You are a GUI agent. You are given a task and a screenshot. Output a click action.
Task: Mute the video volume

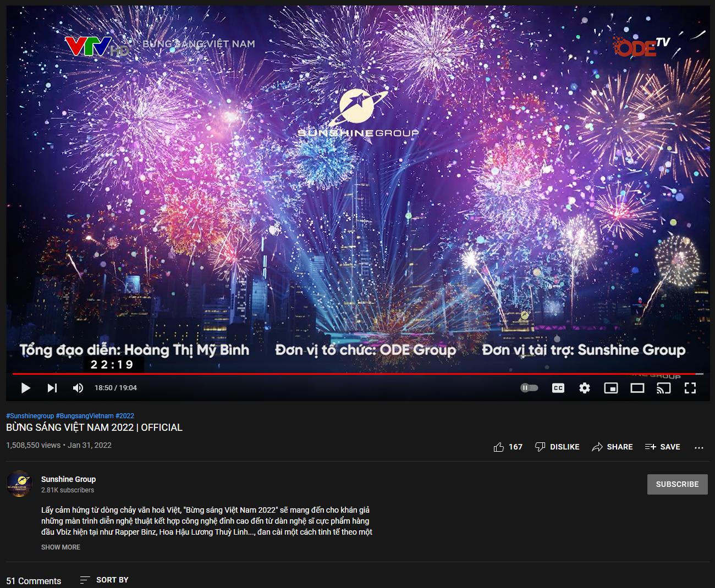coord(78,388)
